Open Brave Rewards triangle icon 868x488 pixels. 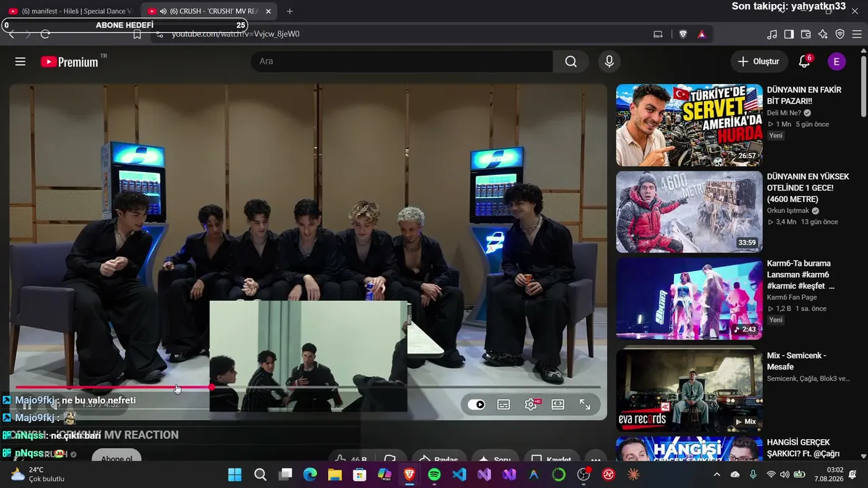pyautogui.click(x=701, y=34)
